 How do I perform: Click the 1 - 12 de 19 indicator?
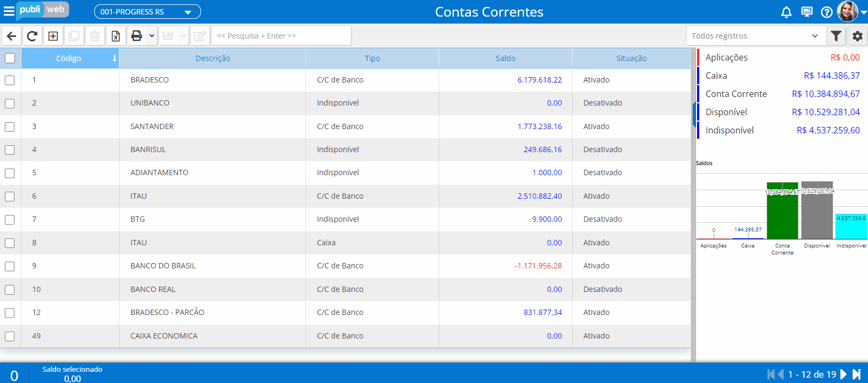[812, 374]
